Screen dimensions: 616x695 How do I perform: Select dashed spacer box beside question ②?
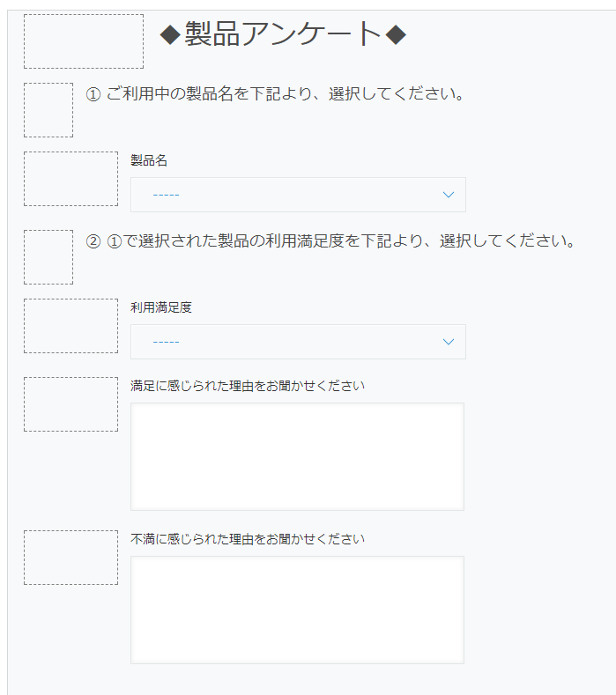[x=48, y=257]
